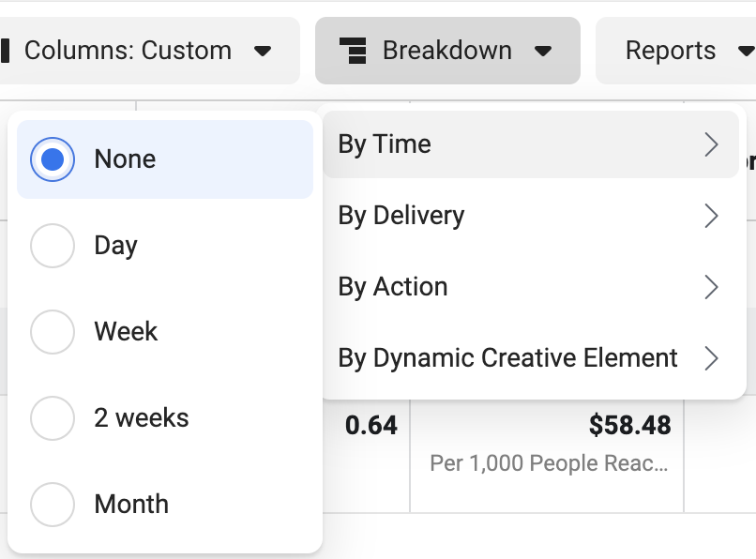
Task: Click the $58.48 cost cell
Action: [x=629, y=426]
